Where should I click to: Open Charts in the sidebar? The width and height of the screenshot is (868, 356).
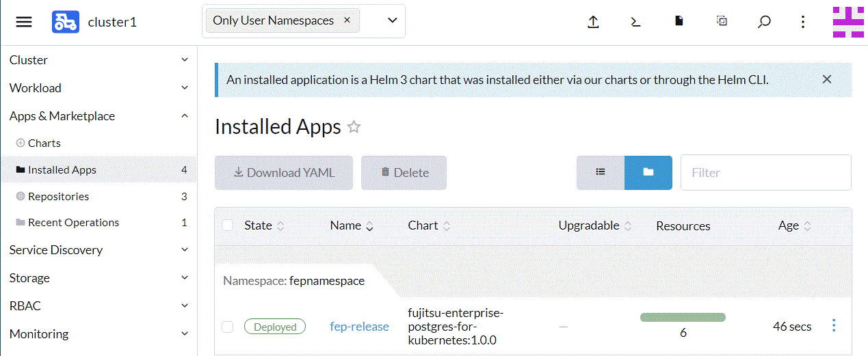[44, 143]
